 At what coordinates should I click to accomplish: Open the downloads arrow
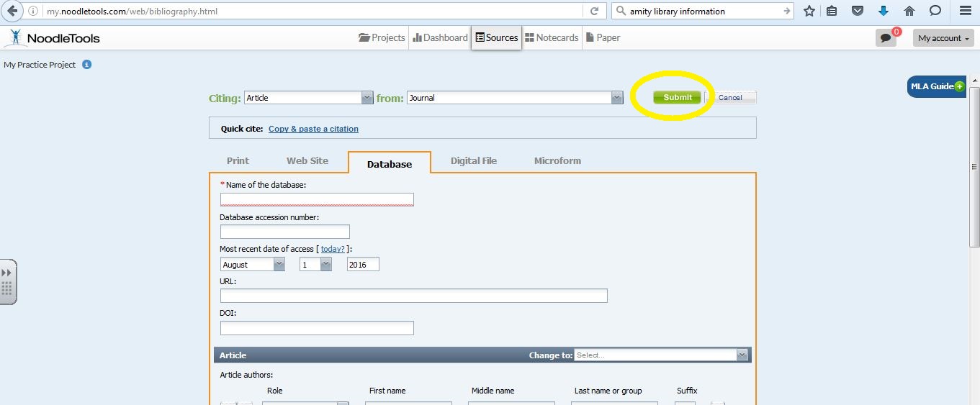click(x=884, y=11)
